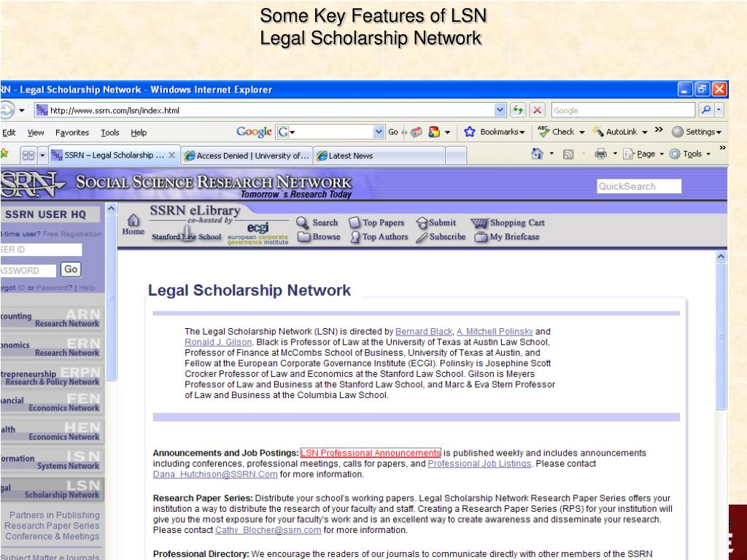Switch to the Access Denied tab

click(x=247, y=156)
